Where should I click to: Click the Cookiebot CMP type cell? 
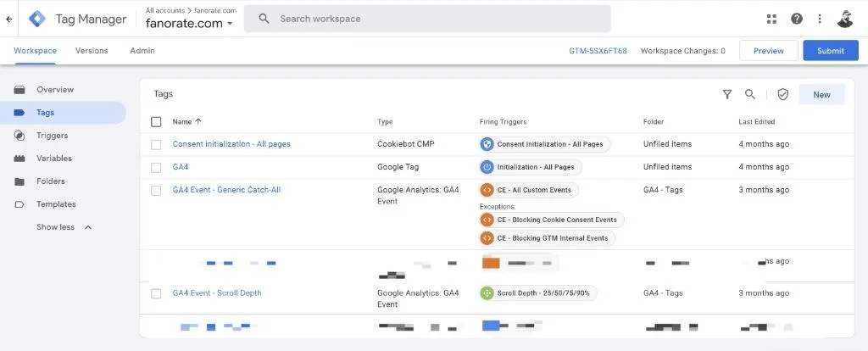click(406, 144)
